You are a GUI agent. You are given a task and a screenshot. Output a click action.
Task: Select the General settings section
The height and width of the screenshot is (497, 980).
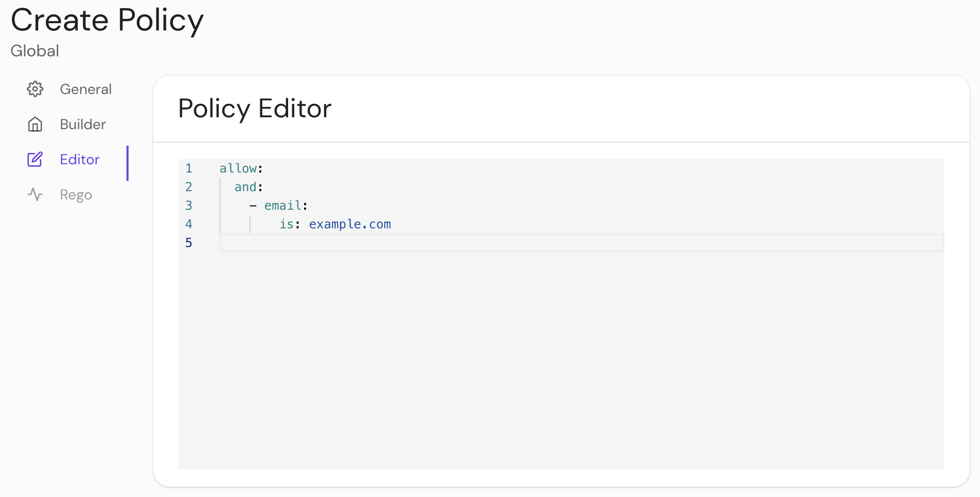click(85, 89)
